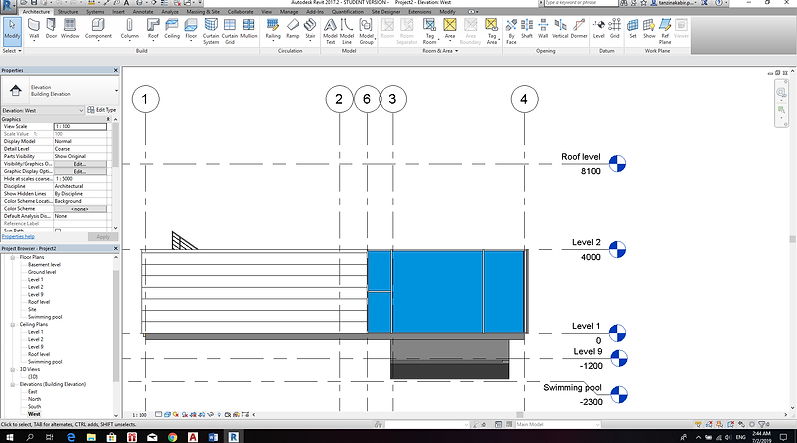The width and height of the screenshot is (797, 443).
Task: Pick the Window tool
Action: 70,29
